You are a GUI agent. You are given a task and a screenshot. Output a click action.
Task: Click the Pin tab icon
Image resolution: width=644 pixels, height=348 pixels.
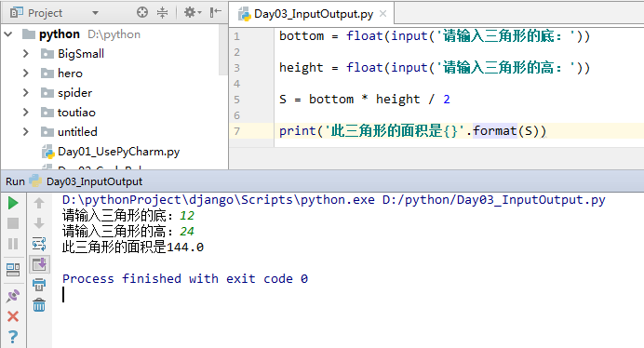pyautogui.click(x=13, y=295)
